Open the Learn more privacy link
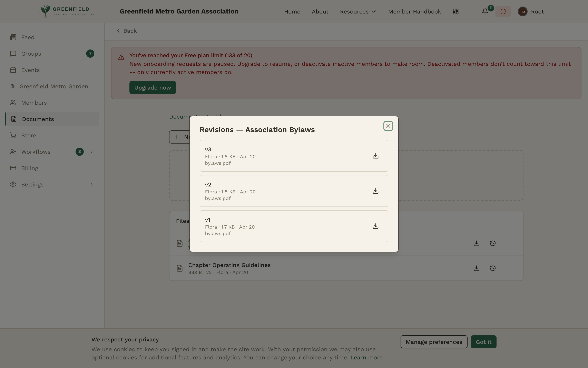The width and height of the screenshot is (588, 368). point(366,358)
